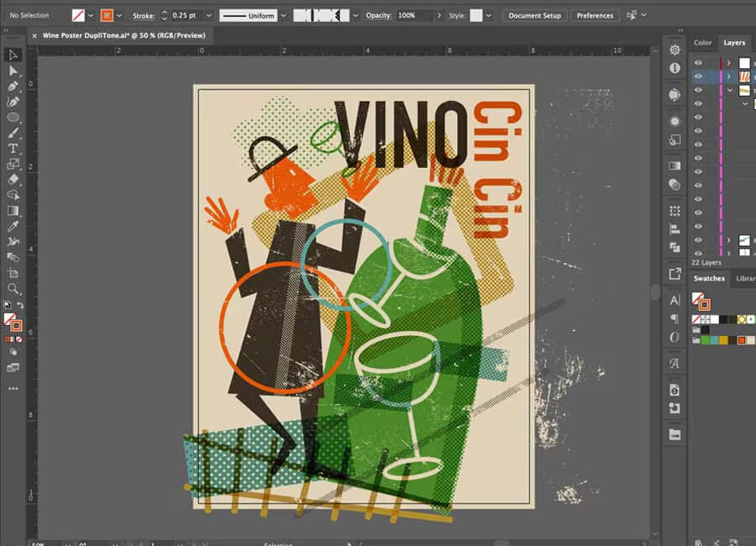This screenshot has width=756, height=546.
Task: Open the Uniform stroke profile dropdown
Action: [x=283, y=16]
